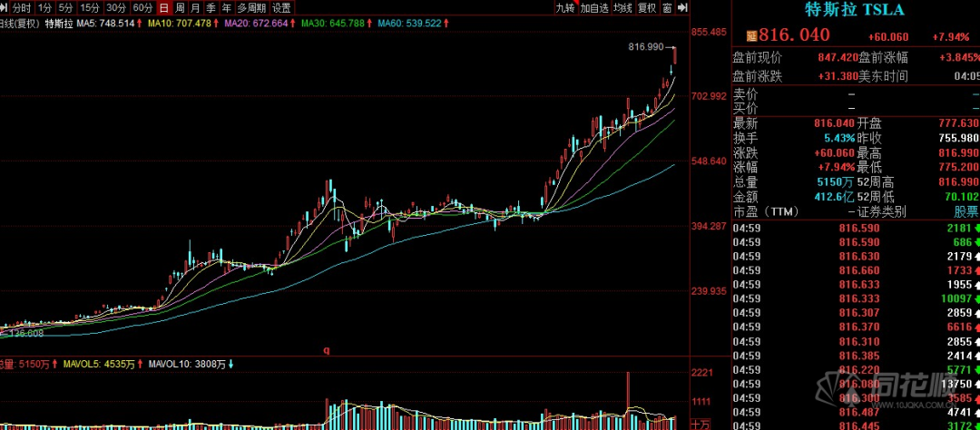Click the tallest volume bar under 2221

tap(628, 400)
